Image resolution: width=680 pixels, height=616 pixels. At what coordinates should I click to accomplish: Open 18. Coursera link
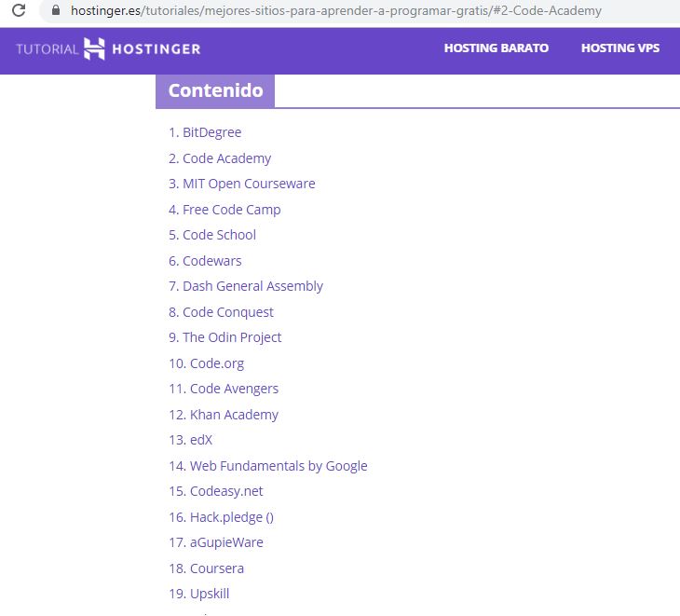pyautogui.click(x=206, y=568)
